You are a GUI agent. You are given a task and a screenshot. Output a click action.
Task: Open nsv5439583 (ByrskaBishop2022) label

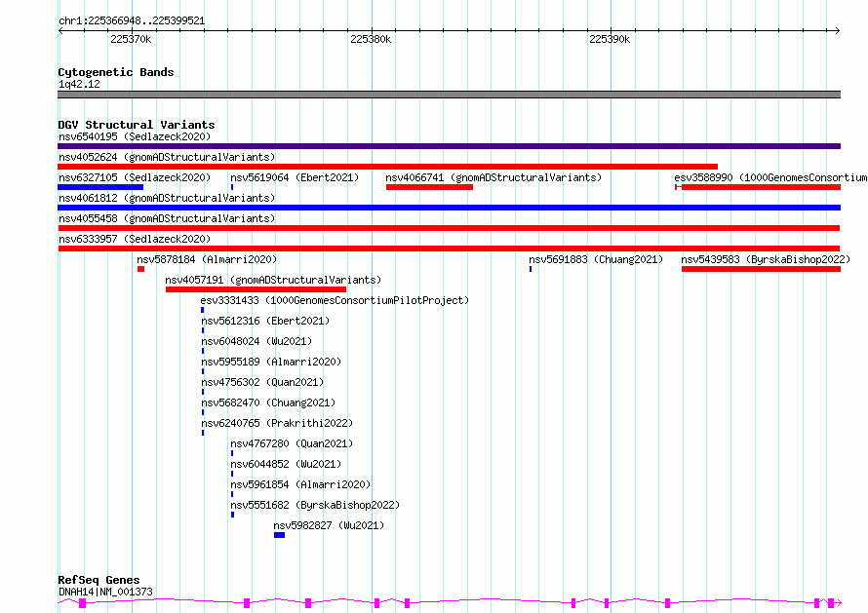click(x=766, y=259)
